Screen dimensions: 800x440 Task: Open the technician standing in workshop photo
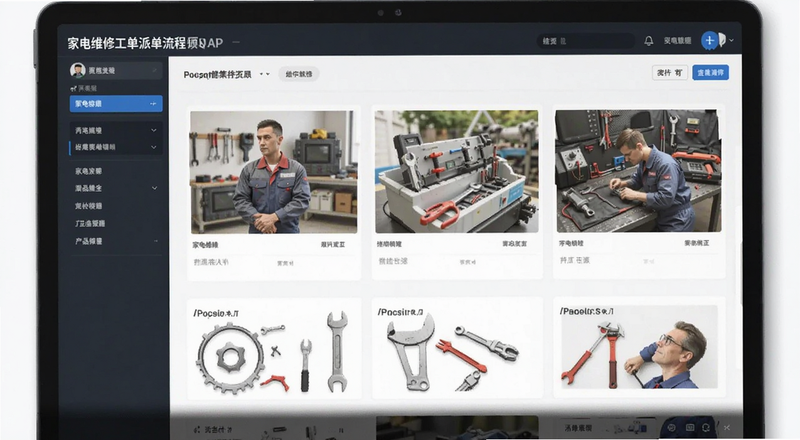274,172
